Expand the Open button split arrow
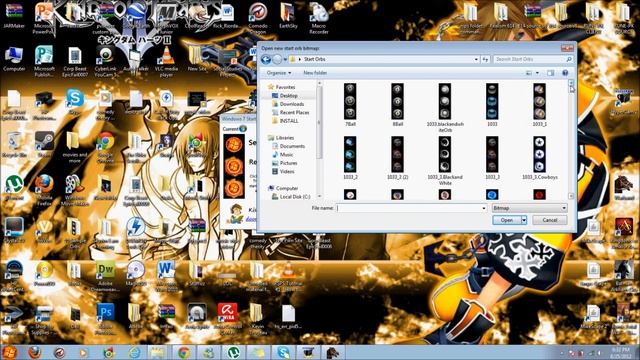The width and height of the screenshot is (640, 360). pyautogui.click(x=524, y=220)
